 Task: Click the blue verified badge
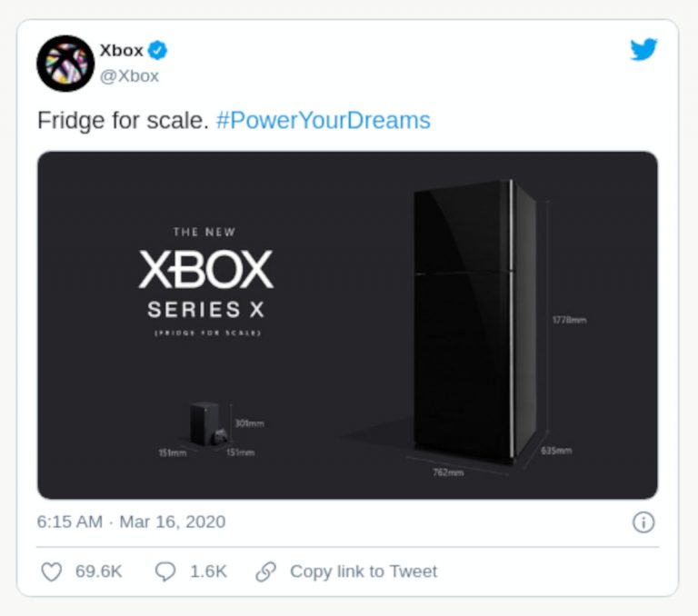pyautogui.click(x=157, y=50)
